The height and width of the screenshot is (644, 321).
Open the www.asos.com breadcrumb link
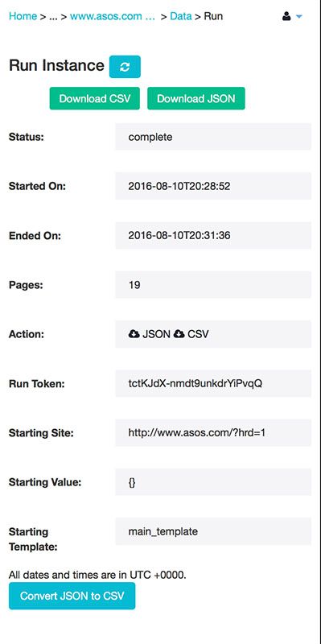113,16
